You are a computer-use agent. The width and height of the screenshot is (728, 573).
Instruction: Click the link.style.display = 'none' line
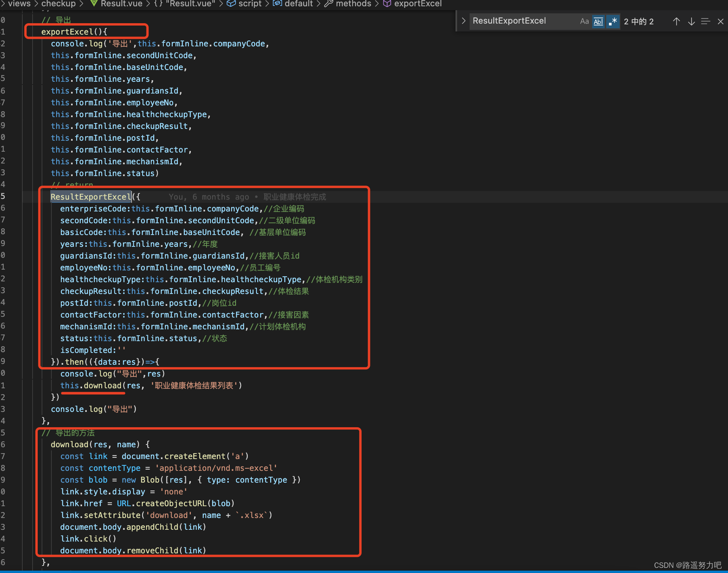click(124, 492)
